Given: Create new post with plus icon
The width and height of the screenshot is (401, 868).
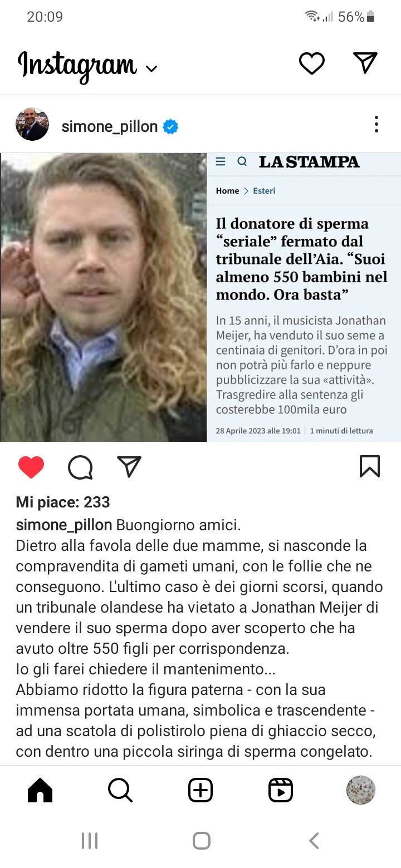Looking at the screenshot, I should (200, 790).
